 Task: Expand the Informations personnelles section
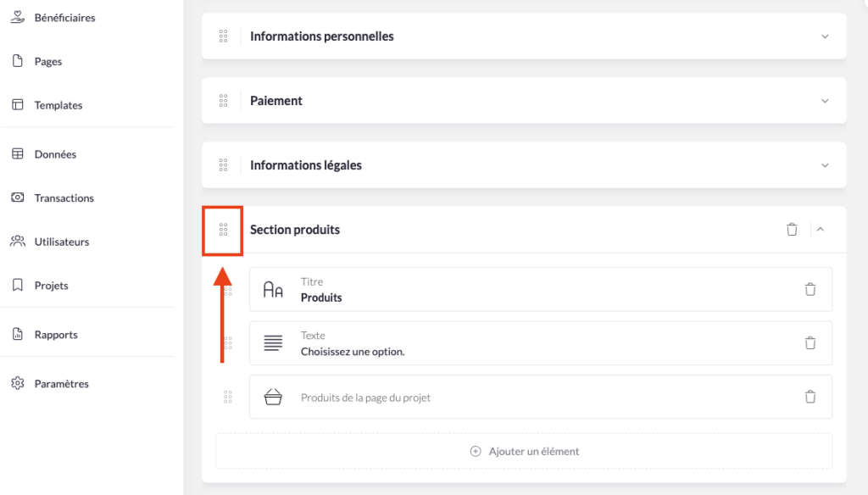[x=825, y=36]
